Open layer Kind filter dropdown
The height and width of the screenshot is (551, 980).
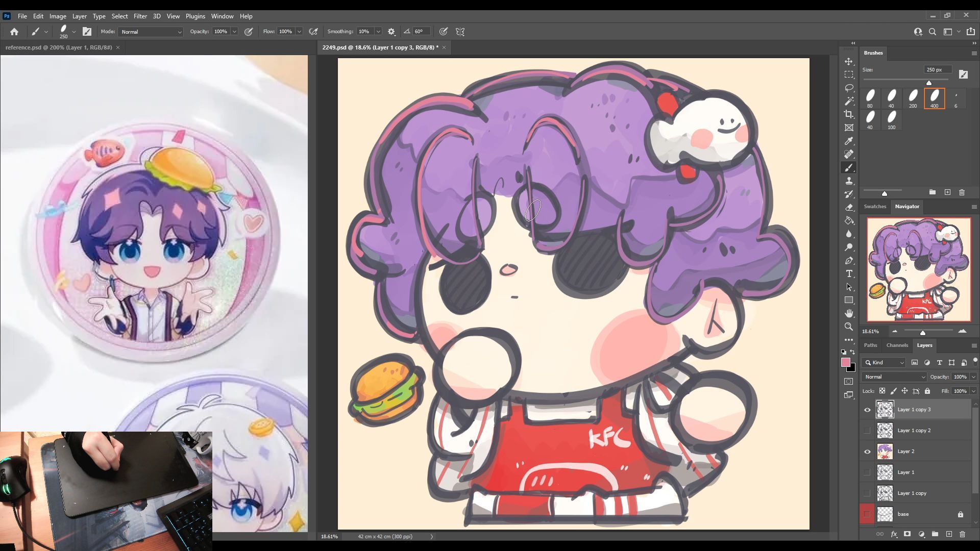(884, 363)
